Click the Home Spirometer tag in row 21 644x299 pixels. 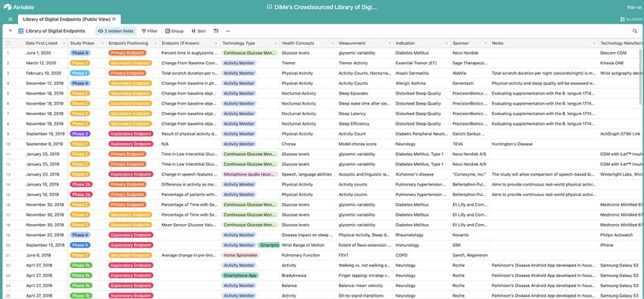click(x=241, y=255)
